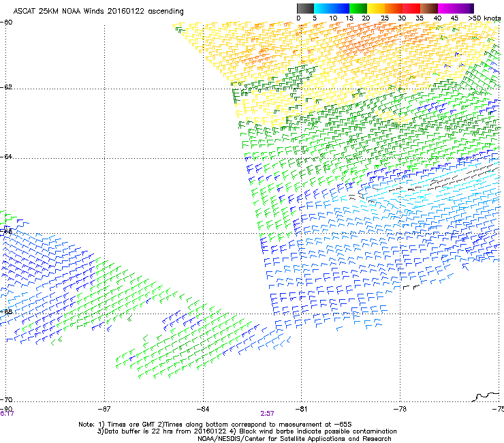Click the -81 longitude axis label
The image size is (504, 443).
tap(301, 409)
